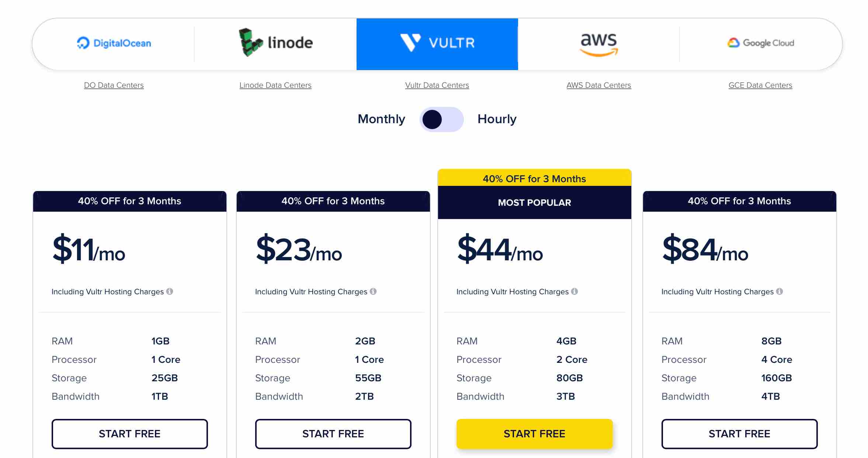The height and width of the screenshot is (458, 868).
Task: Open Vultr Data Centers link
Action: (x=437, y=85)
